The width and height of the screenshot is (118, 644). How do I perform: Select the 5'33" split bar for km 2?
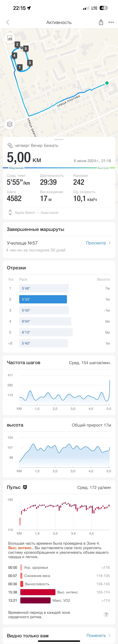point(43,299)
